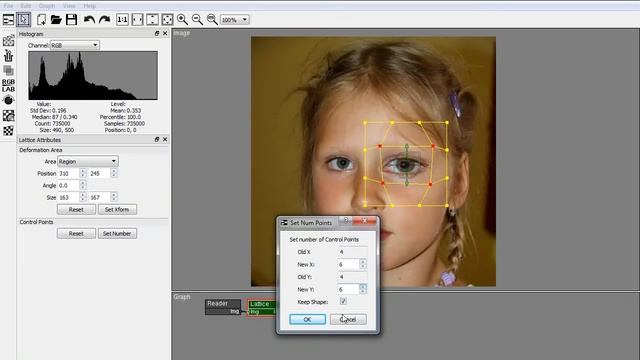Viewport: 640px width, 360px height.
Task: Open the Area Region dropdown
Action: click(x=88, y=161)
